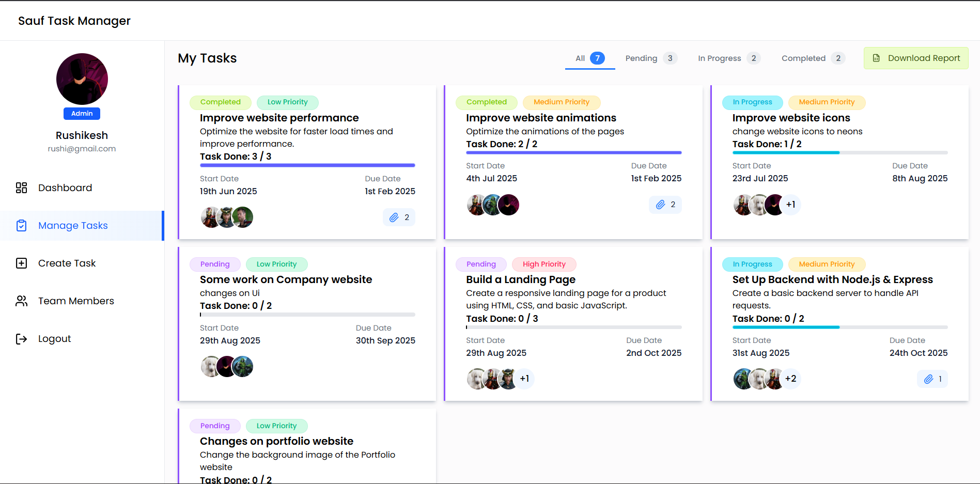Expand +1 assignees on Build a Landing Page
This screenshot has width=980, height=484.
pyautogui.click(x=525, y=379)
